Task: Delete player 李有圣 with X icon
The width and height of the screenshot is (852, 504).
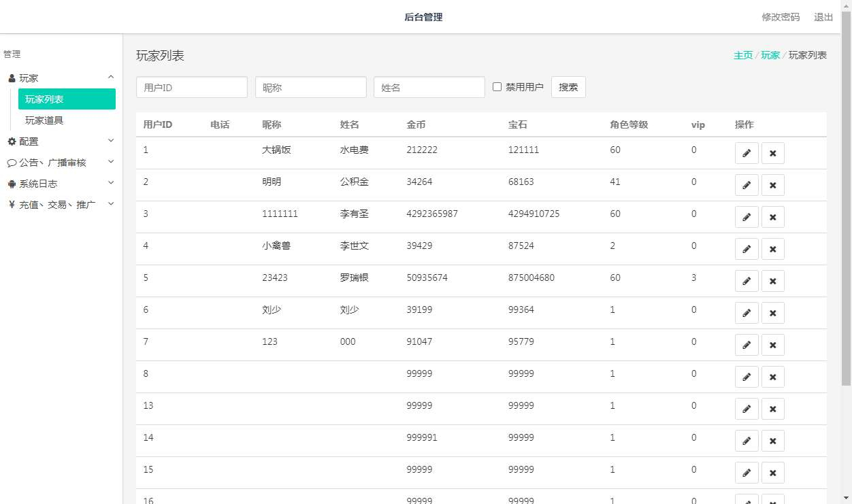Action: coord(773,217)
